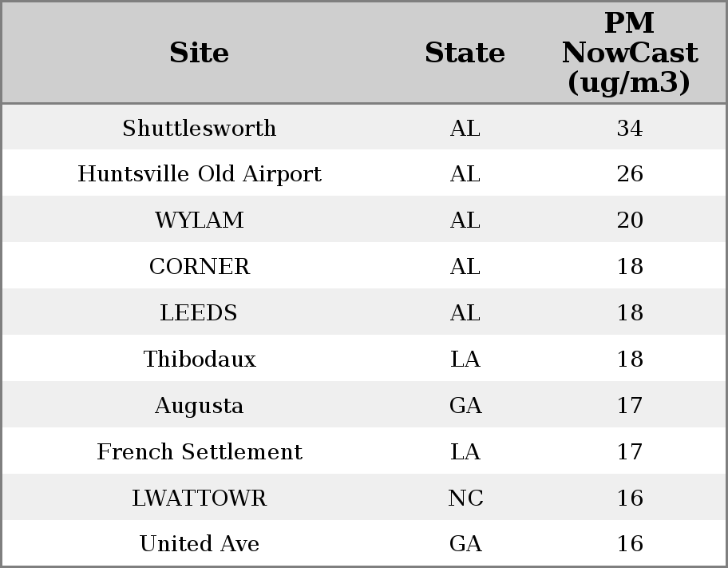728x568 pixels.
Task: Click the CORNER site name
Action: tap(199, 267)
